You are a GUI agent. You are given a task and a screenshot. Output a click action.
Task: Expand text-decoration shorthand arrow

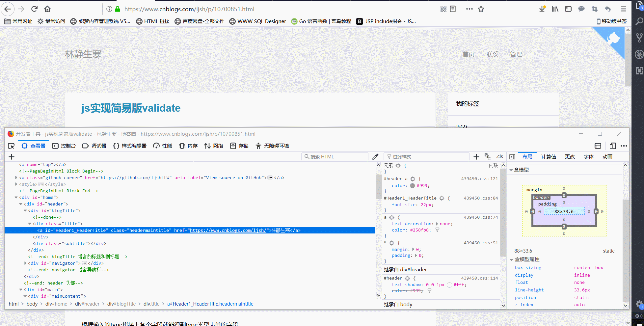[x=437, y=224]
